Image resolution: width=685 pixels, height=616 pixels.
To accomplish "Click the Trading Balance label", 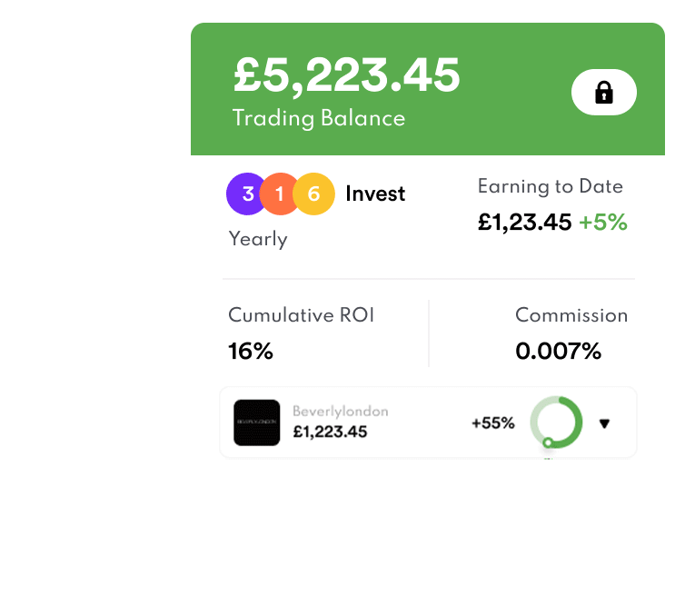I will point(318,118).
